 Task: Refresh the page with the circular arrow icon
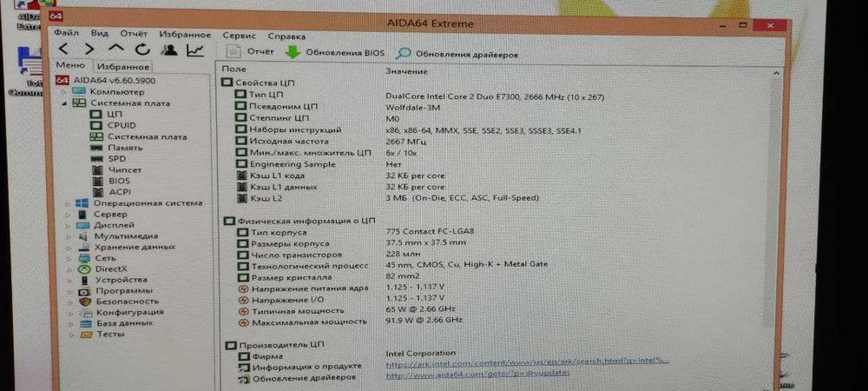click(142, 50)
